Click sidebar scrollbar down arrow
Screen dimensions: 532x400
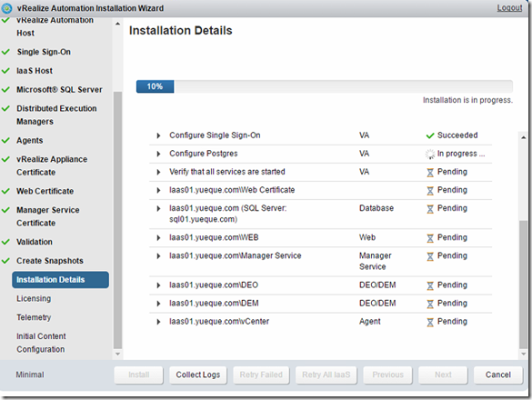tap(117, 355)
